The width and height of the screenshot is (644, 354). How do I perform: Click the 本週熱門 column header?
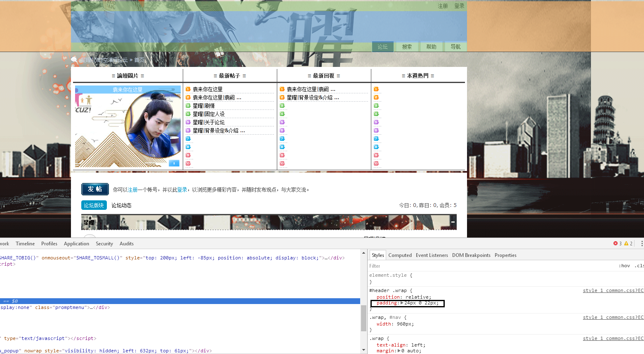[418, 76]
